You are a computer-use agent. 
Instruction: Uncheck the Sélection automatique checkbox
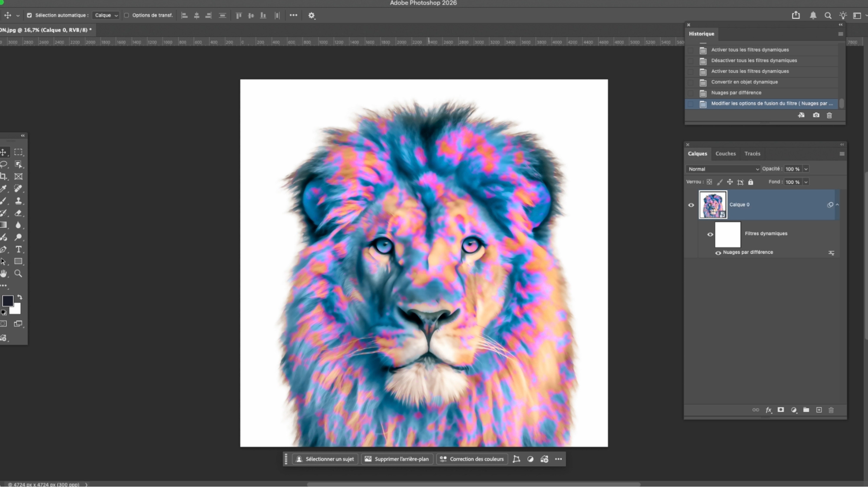29,15
